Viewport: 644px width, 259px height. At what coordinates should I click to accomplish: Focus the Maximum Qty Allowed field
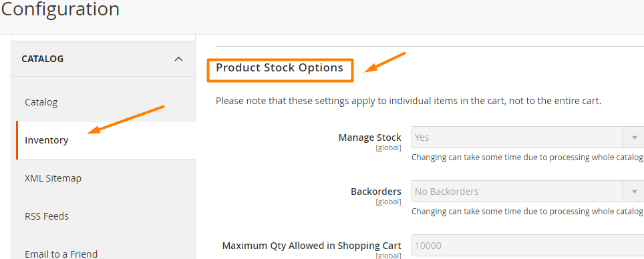click(527, 246)
